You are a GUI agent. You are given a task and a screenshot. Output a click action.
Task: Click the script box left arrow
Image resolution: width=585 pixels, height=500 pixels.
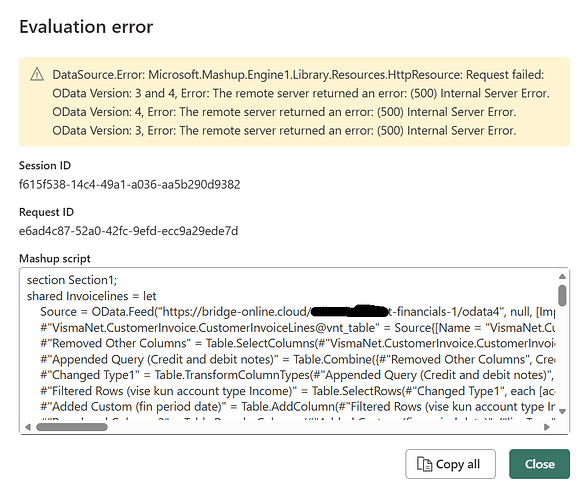28,427
